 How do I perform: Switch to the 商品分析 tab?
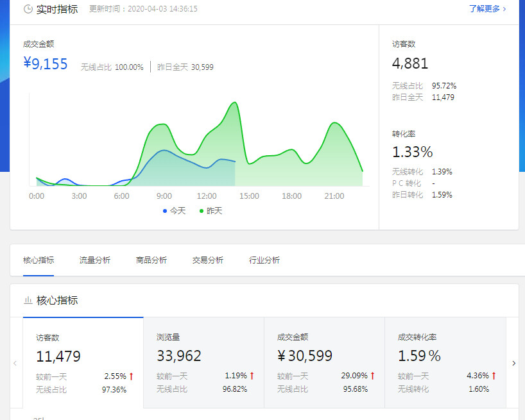tap(151, 260)
